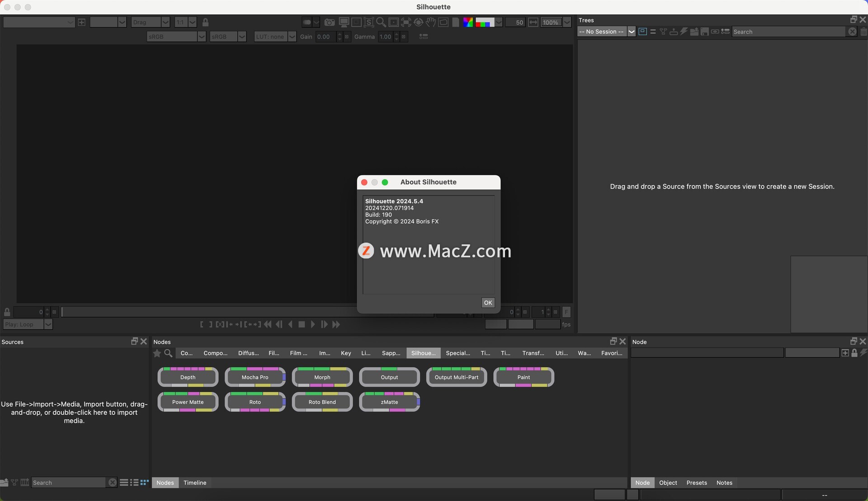Switch to the Presets tab
The image size is (868, 501).
(697, 482)
